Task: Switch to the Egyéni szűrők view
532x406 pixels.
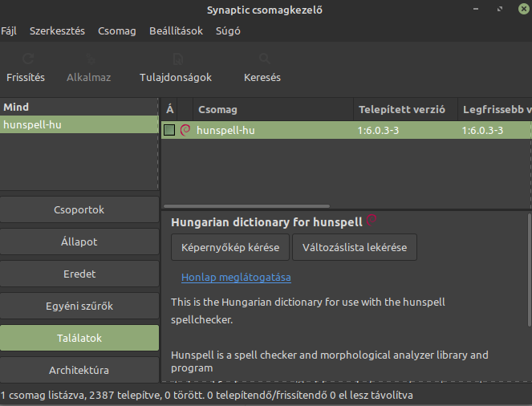Action: point(79,306)
